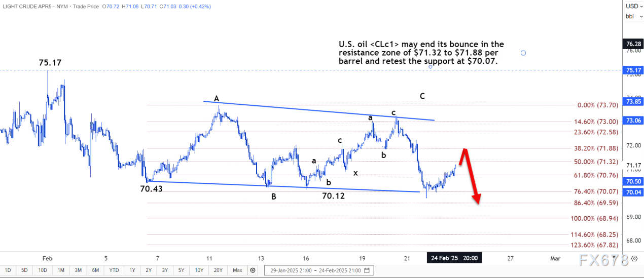Click the 72.00 level on price axis

(x=634, y=145)
